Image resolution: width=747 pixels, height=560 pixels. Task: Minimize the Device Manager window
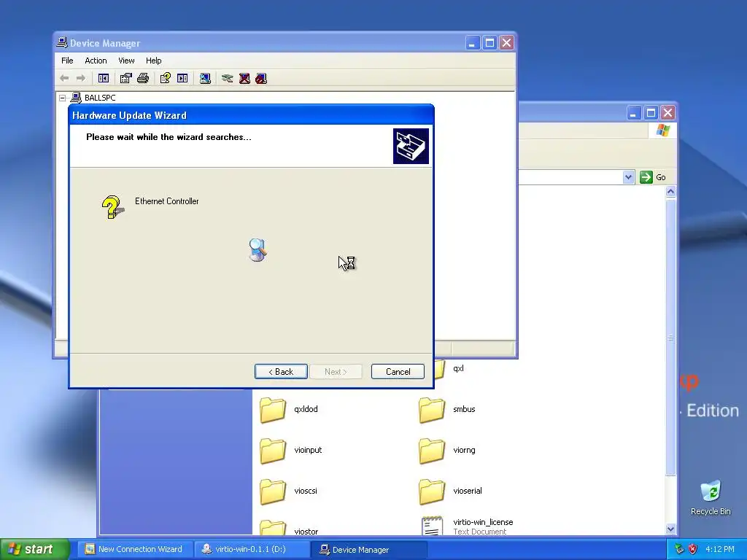472,43
